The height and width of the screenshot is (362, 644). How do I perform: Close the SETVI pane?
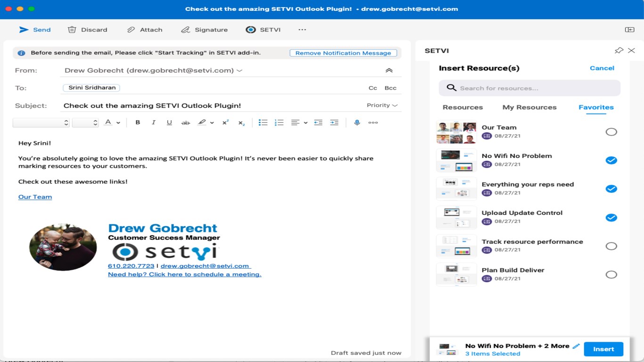(631, 50)
